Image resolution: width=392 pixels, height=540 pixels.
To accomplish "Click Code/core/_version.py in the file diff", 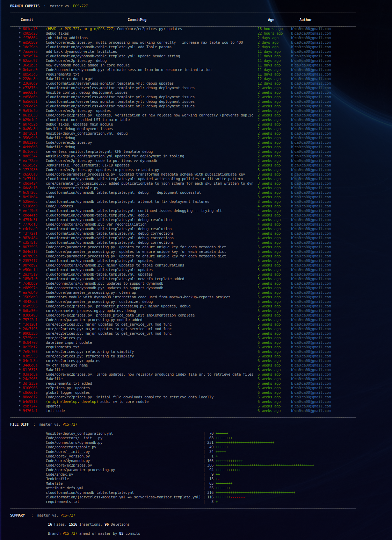I will [x=68, y=456].
